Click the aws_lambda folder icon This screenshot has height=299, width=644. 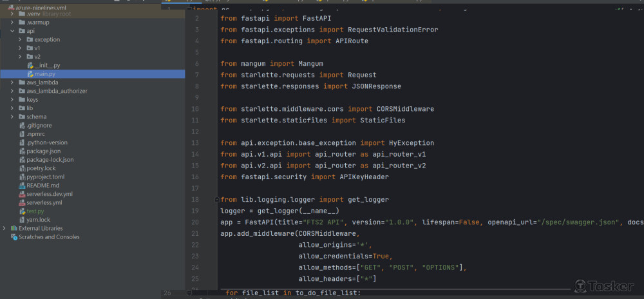pos(22,82)
